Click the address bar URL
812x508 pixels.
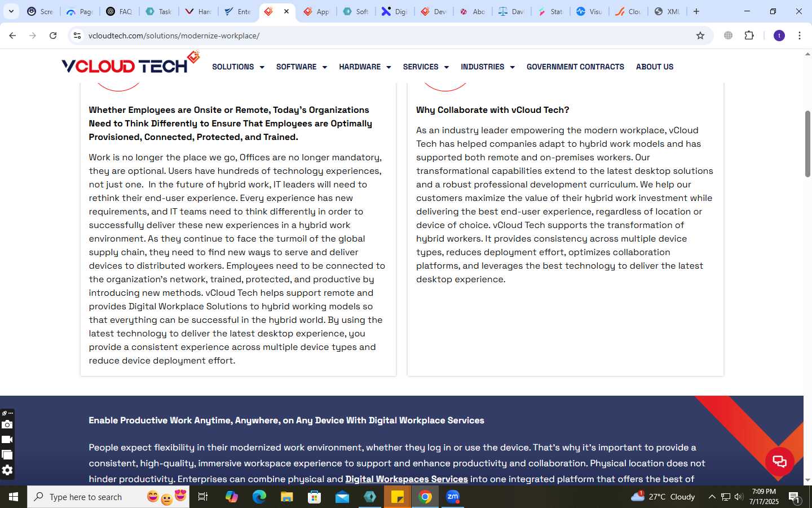point(174,36)
